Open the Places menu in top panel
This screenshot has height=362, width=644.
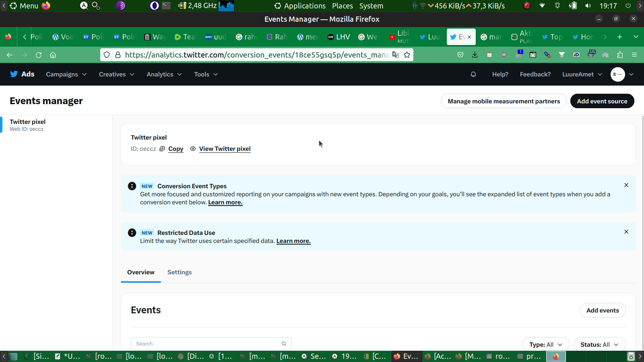click(343, 6)
